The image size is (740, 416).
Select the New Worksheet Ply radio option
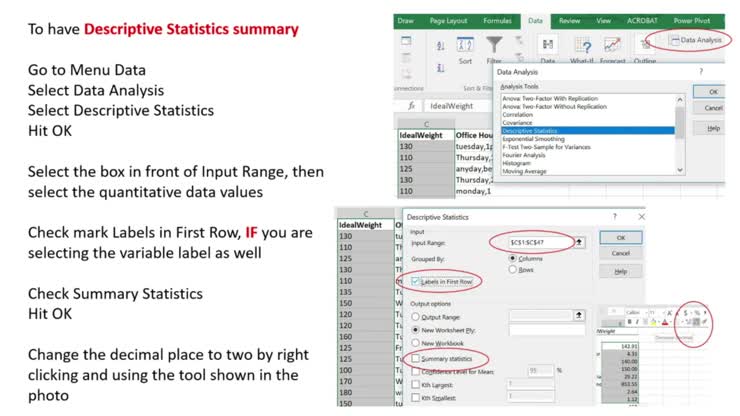click(415, 330)
